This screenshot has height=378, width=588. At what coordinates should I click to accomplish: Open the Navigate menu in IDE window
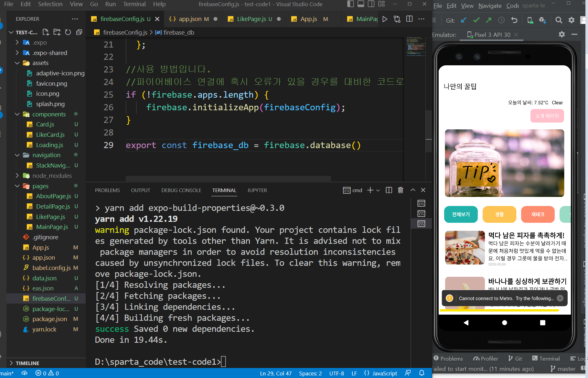490,5
